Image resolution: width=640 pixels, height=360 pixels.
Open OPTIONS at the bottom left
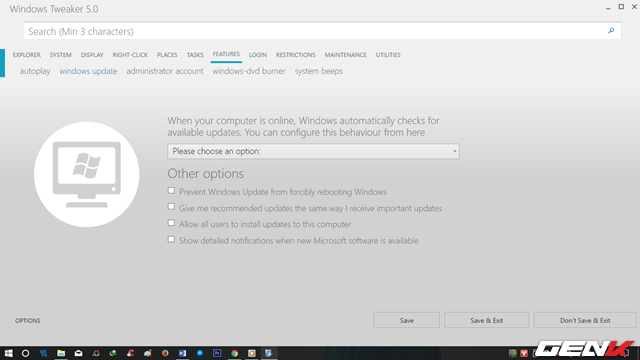(x=28, y=321)
